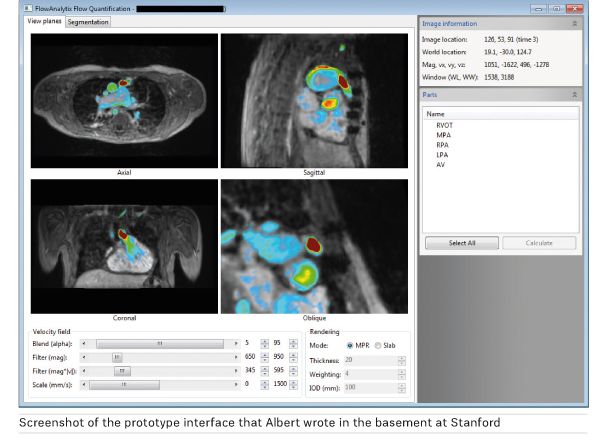Click the Oblique view image
Viewport: 606px width, 446px height.
point(314,249)
